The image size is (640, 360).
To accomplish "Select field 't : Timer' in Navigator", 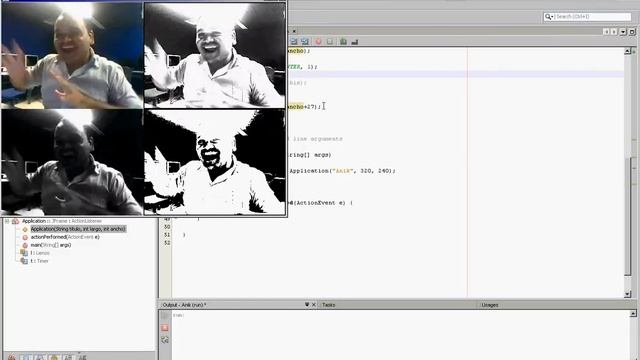I will click(39, 261).
